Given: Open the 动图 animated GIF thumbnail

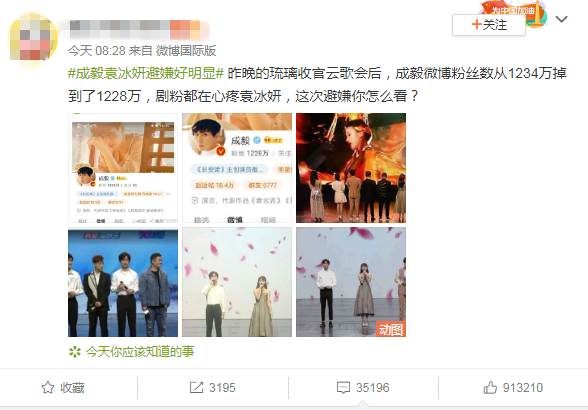Looking at the screenshot, I should click(351, 282).
